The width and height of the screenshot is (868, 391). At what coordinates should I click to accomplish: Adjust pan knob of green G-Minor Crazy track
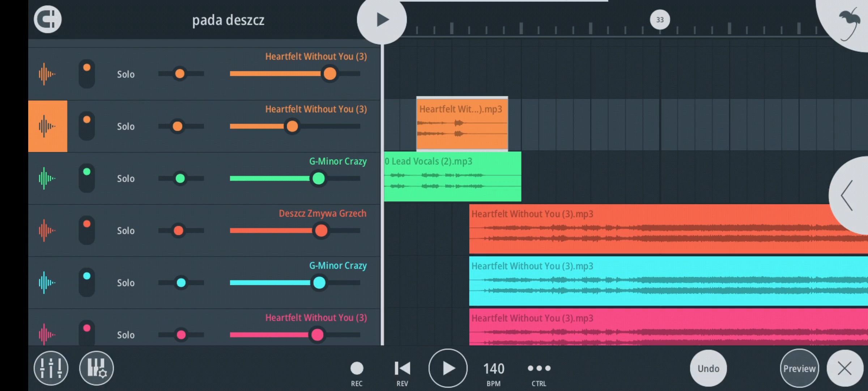pyautogui.click(x=181, y=178)
